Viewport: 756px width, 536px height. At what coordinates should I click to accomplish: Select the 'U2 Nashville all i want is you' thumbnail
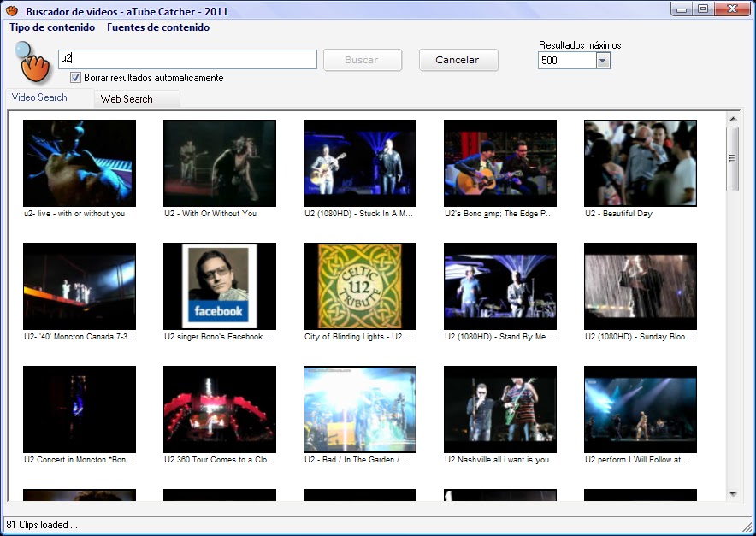click(500, 409)
